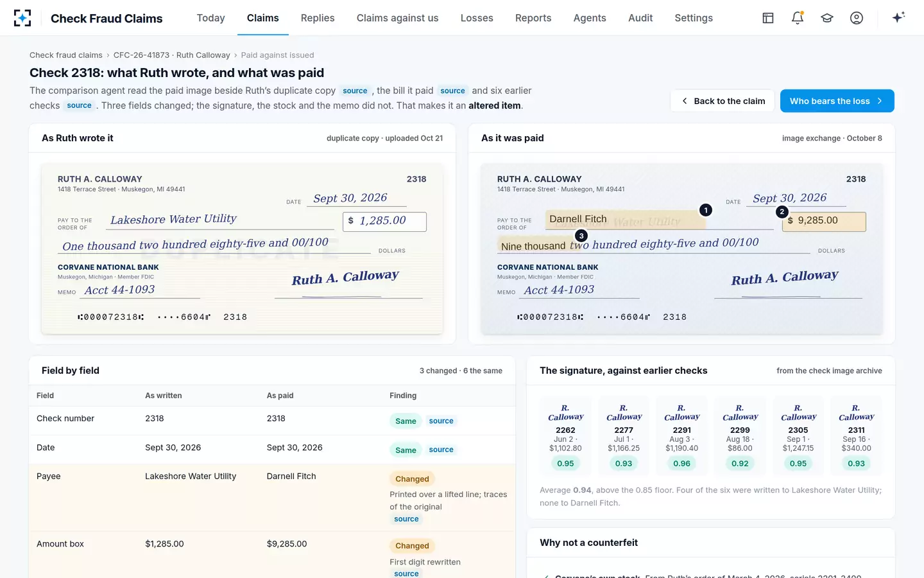Open the source chip after 'earlier checks'
Screen dimensions: 924x578
point(79,106)
